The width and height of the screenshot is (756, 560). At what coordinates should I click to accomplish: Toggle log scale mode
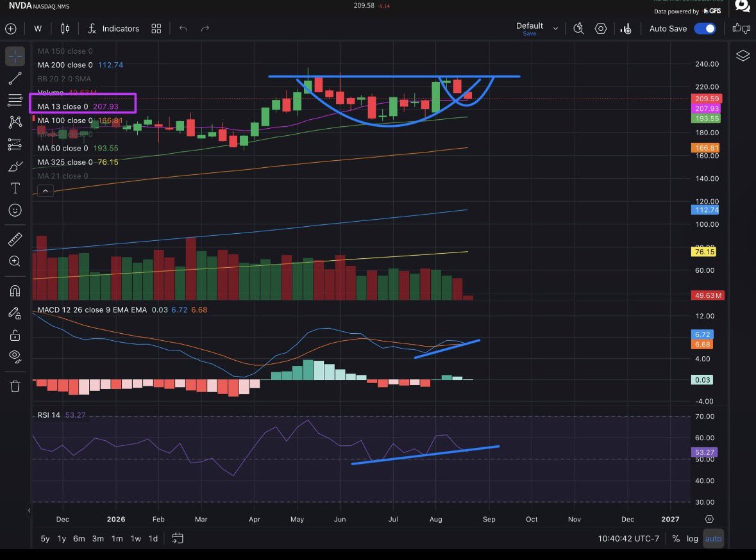pyautogui.click(x=693, y=539)
